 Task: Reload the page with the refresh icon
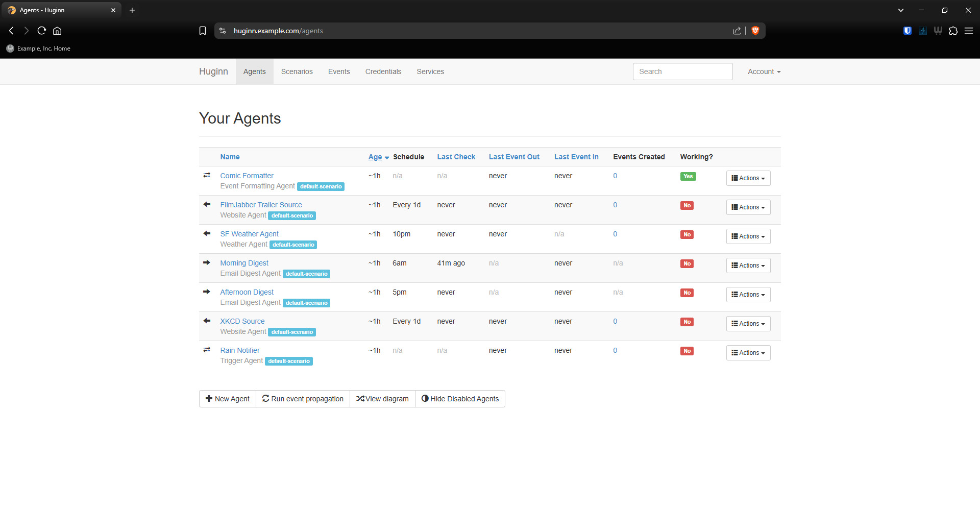click(42, 31)
